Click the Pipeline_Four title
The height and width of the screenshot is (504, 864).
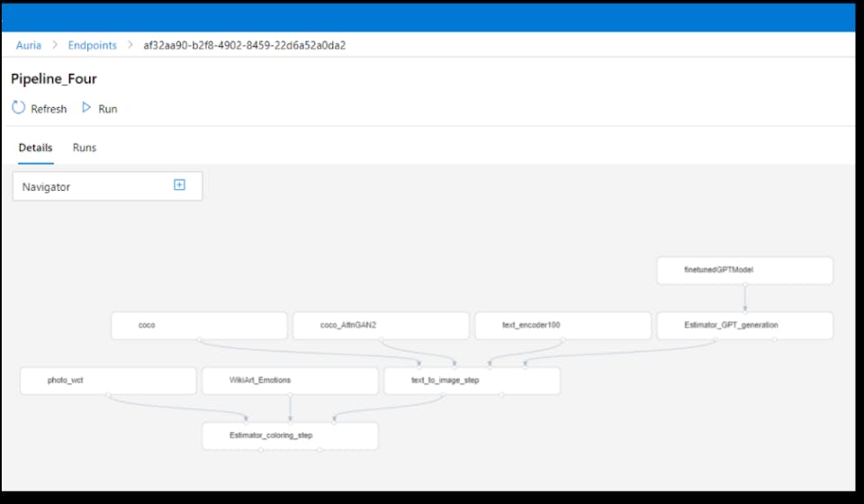[54, 79]
